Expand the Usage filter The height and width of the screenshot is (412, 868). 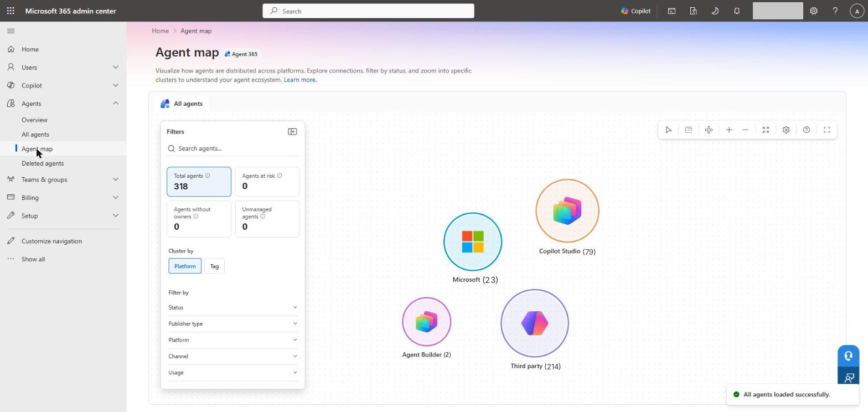coord(232,373)
